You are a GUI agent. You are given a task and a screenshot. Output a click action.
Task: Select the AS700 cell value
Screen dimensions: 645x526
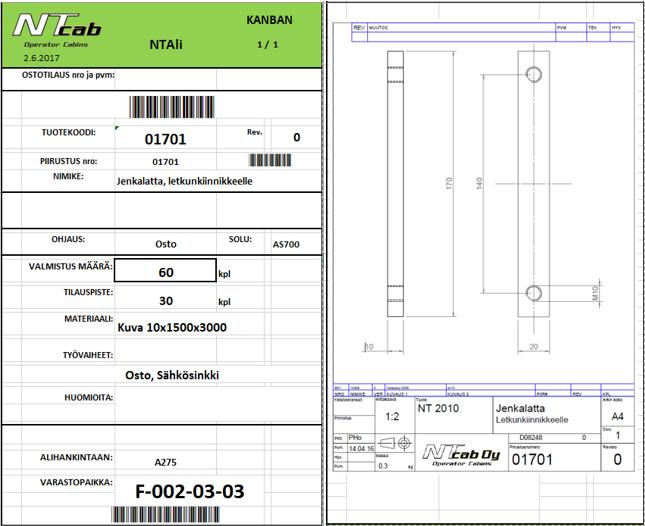[286, 244]
